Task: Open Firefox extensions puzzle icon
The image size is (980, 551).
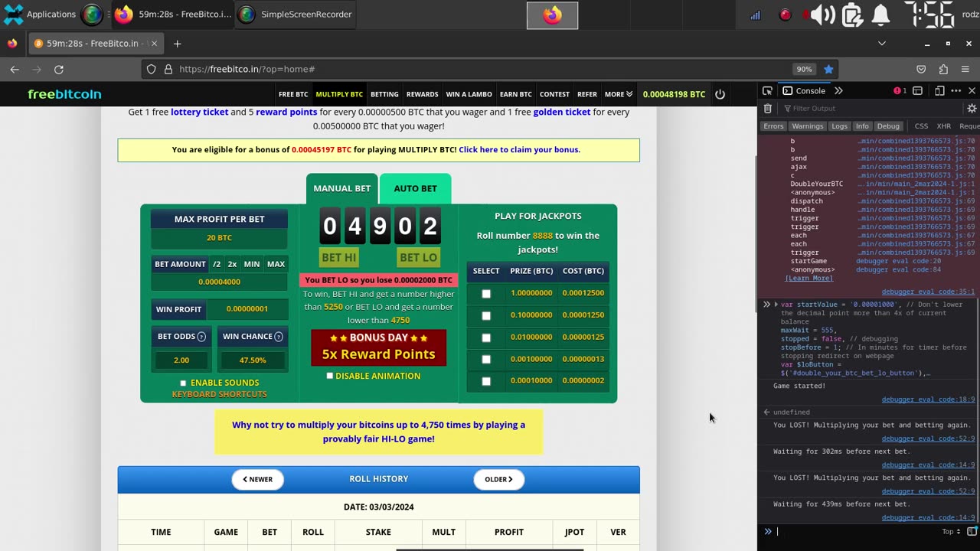Action: pyautogui.click(x=943, y=69)
